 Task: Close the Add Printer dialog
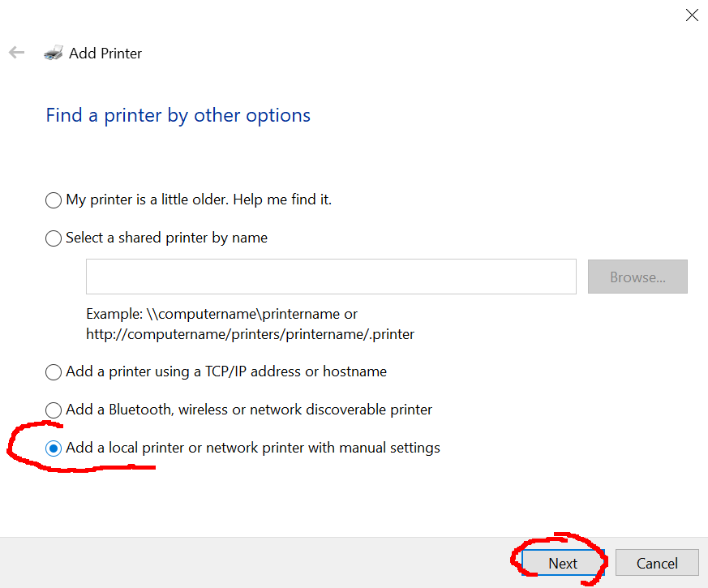(692, 15)
